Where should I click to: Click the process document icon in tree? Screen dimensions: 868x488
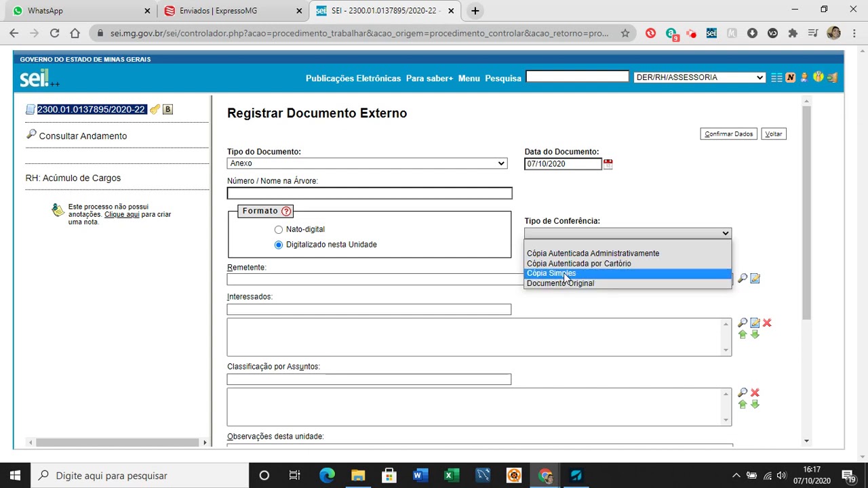click(x=31, y=109)
